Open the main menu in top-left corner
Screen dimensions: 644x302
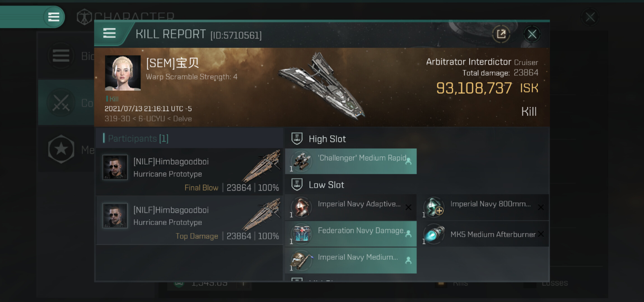[53, 17]
